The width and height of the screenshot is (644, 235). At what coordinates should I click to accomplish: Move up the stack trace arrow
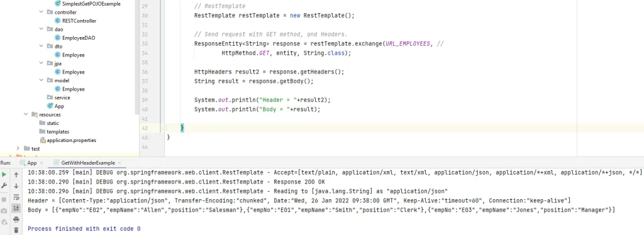[16, 175]
